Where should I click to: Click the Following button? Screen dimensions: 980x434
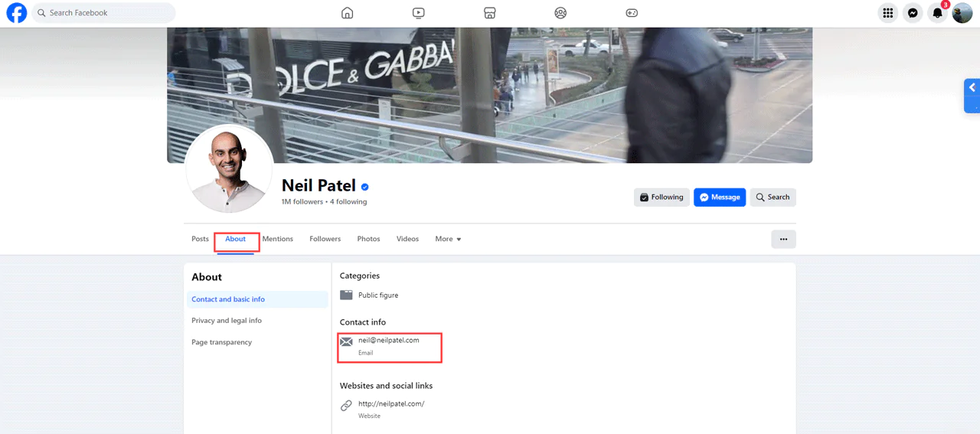coord(661,197)
